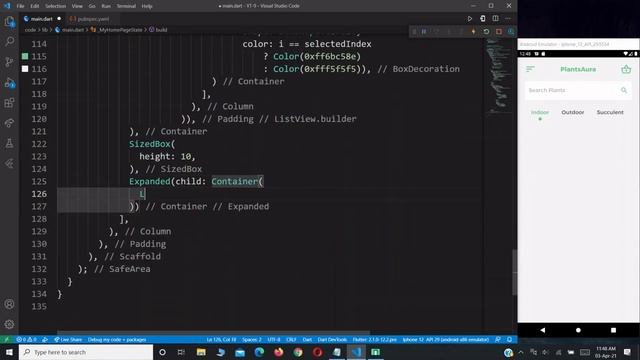Viewport: 640px width, 360px height.
Task: Restart the debug session
Action: 486,32
